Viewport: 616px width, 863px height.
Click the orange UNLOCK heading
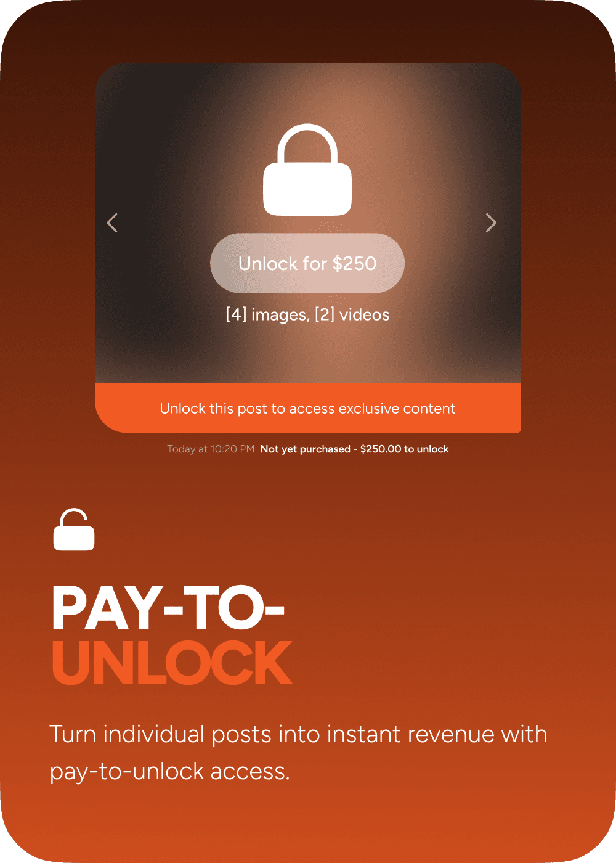[172, 663]
